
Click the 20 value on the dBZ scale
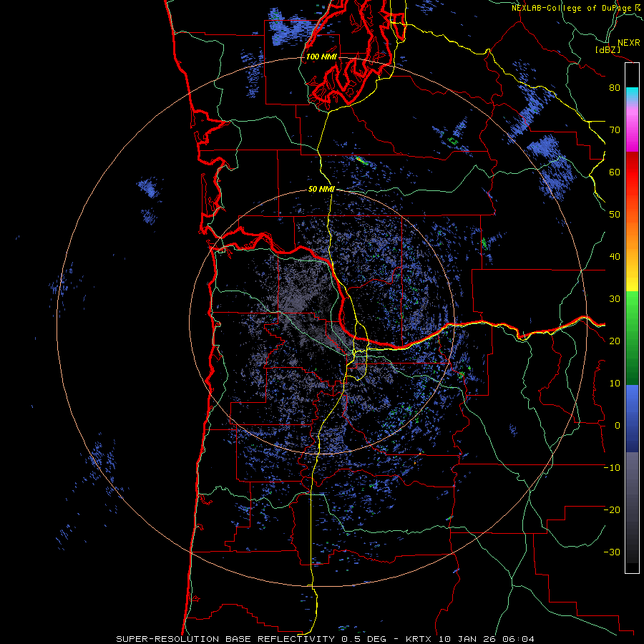(x=615, y=341)
